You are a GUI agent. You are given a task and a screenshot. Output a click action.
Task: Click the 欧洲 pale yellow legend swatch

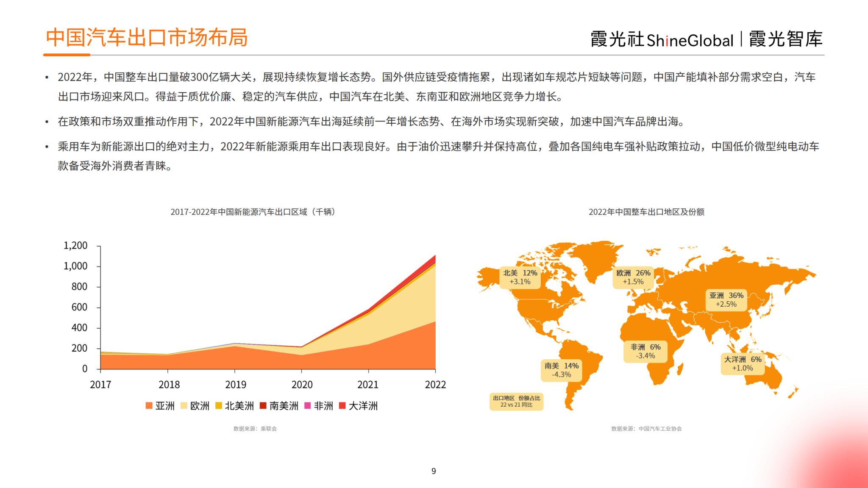tap(184, 406)
